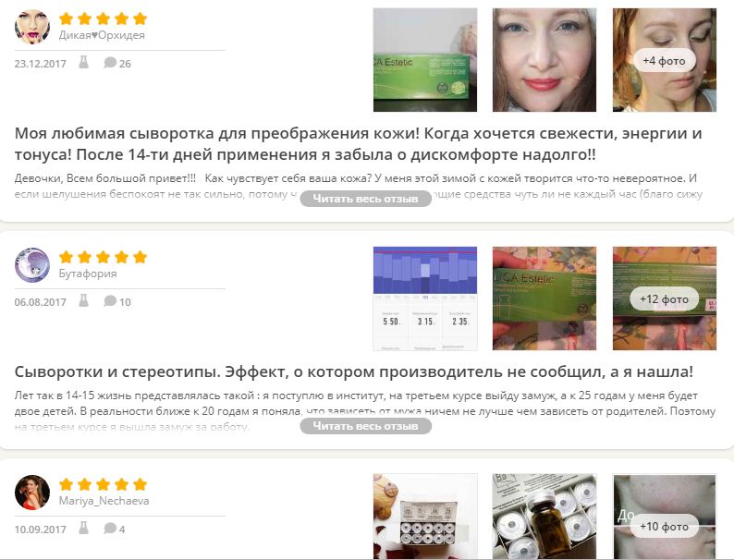The width and height of the screenshot is (734, 560).
Task: View the blue bar chart thumbnail
Action: point(425,298)
